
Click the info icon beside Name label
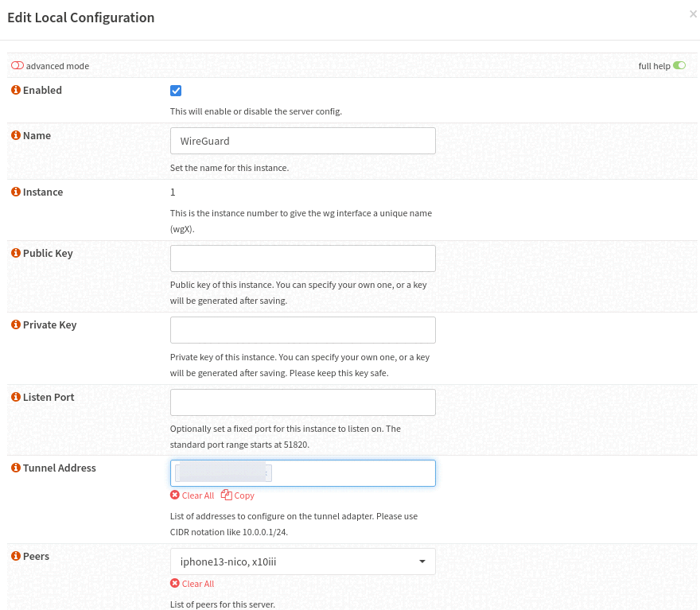[x=15, y=136]
